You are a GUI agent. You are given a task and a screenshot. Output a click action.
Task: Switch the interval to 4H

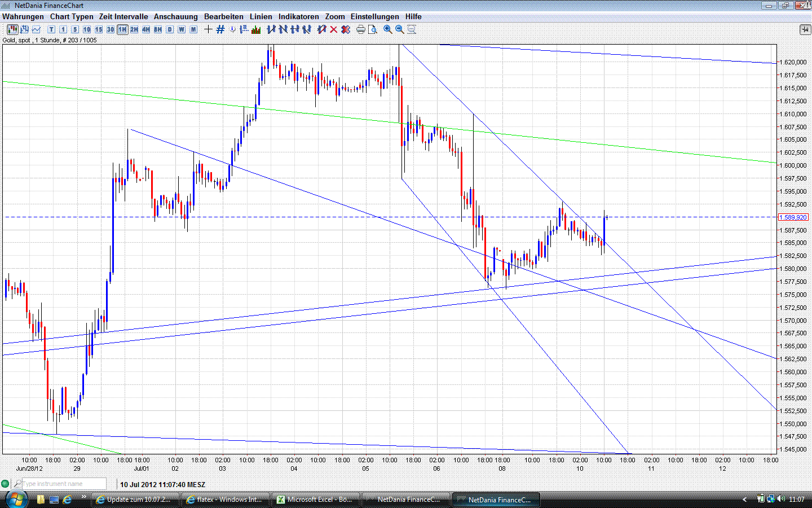(x=145, y=29)
